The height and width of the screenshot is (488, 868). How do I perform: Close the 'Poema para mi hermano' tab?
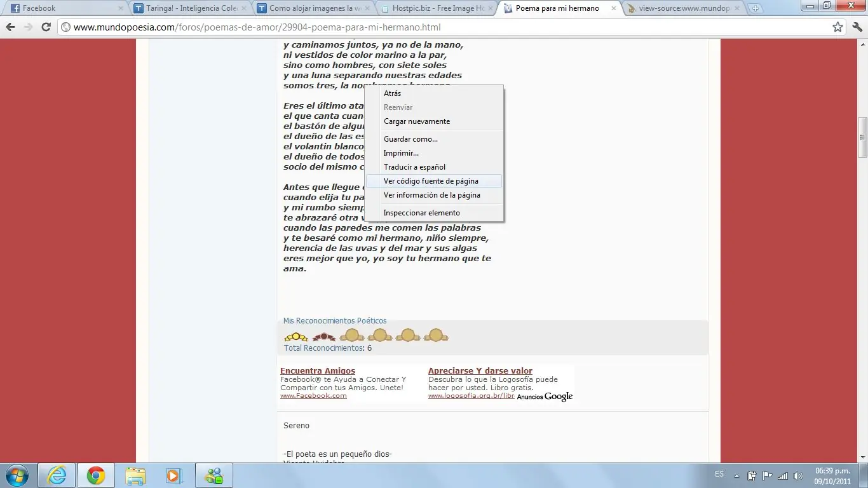click(x=613, y=9)
